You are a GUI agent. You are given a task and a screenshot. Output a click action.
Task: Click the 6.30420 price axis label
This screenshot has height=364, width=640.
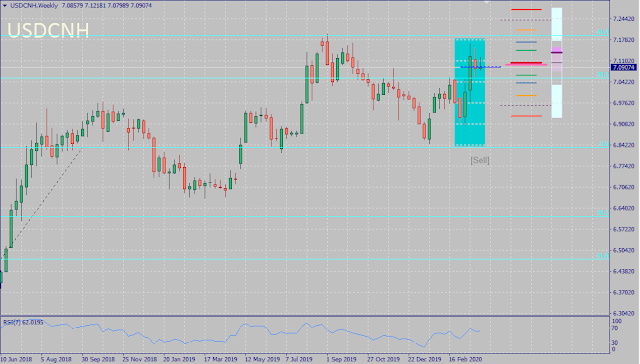[x=624, y=314]
